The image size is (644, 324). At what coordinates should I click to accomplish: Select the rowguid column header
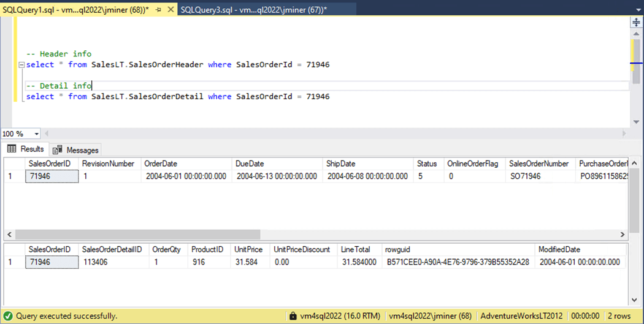point(458,249)
